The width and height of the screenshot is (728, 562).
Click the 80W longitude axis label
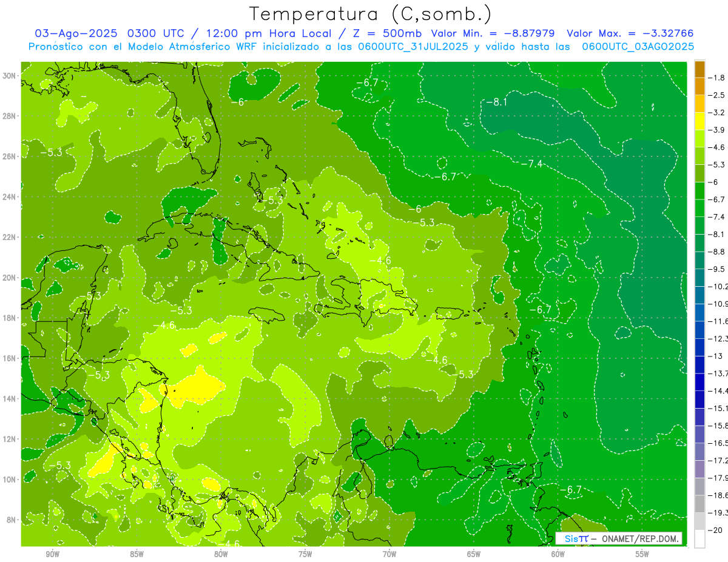[x=221, y=554]
